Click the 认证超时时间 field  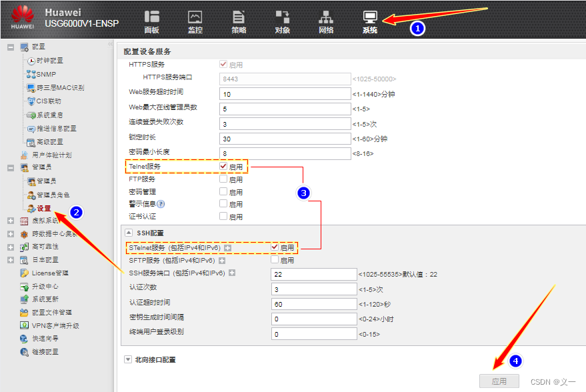coord(314,304)
